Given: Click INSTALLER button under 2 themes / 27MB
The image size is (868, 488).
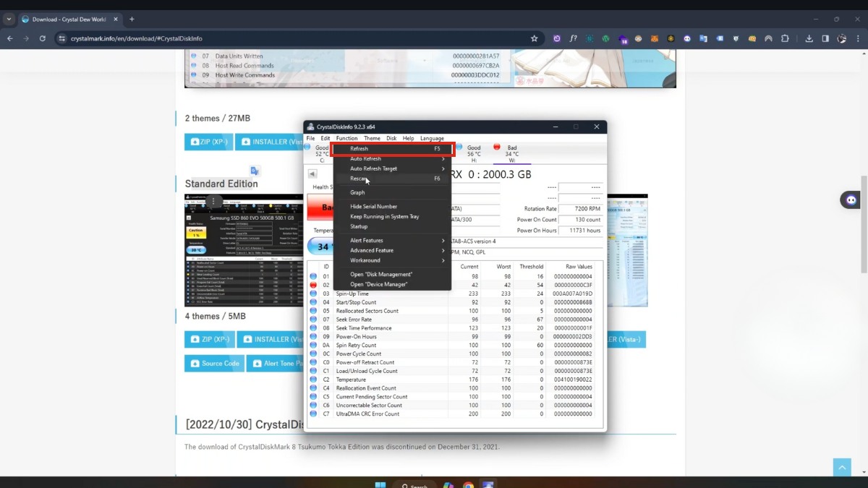Looking at the screenshot, I should tap(269, 142).
